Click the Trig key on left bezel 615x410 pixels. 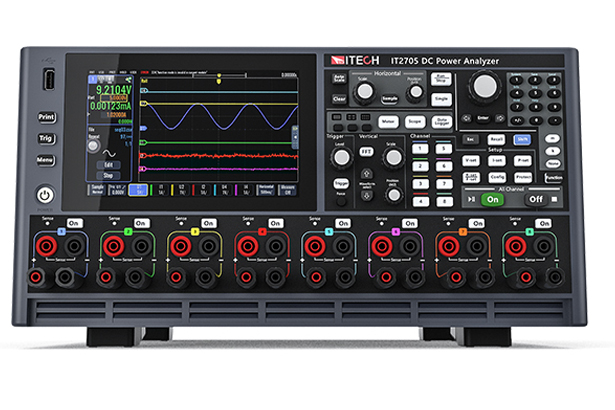(x=46, y=138)
